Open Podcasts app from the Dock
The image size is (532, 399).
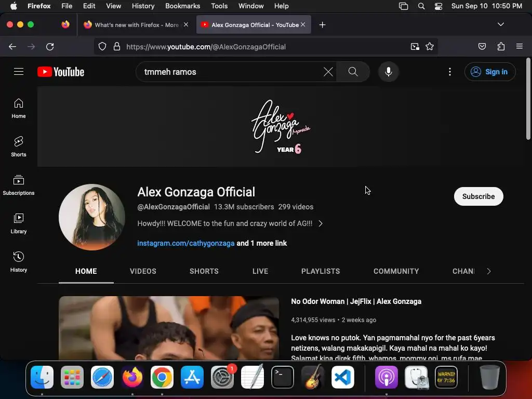[x=386, y=377]
